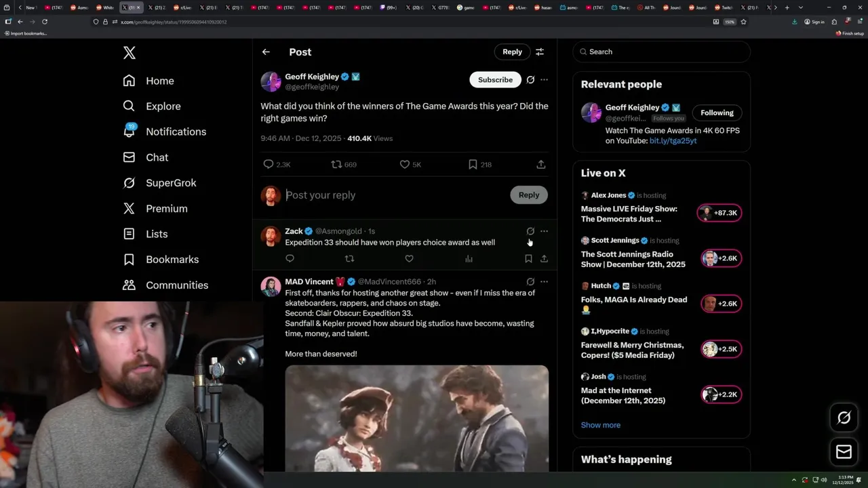Screen dimensions: 868x488
Task: Click repost icon showing 669
Action: pyautogui.click(x=336, y=164)
